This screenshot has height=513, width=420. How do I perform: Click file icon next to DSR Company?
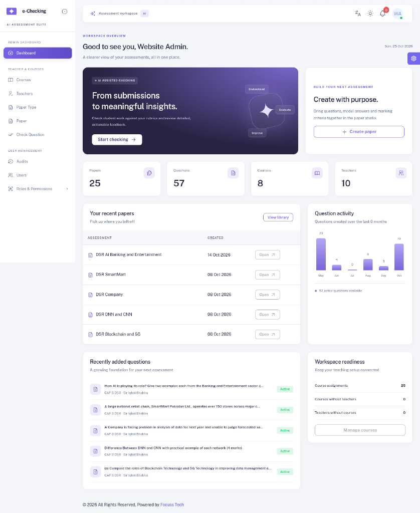[x=90, y=295]
